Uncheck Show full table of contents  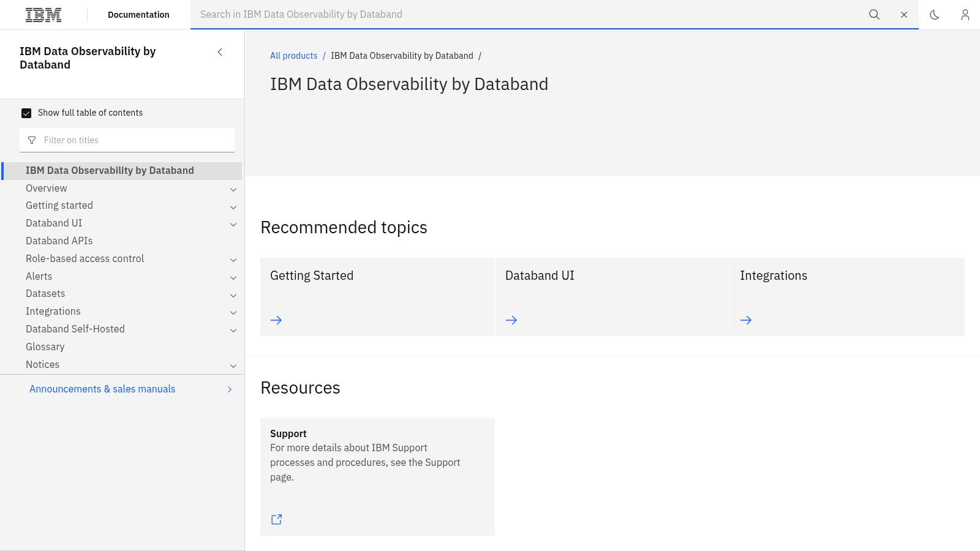tap(26, 113)
